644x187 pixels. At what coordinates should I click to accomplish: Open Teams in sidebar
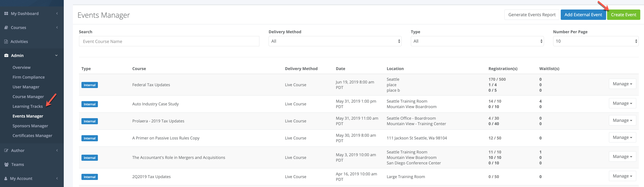point(18,164)
